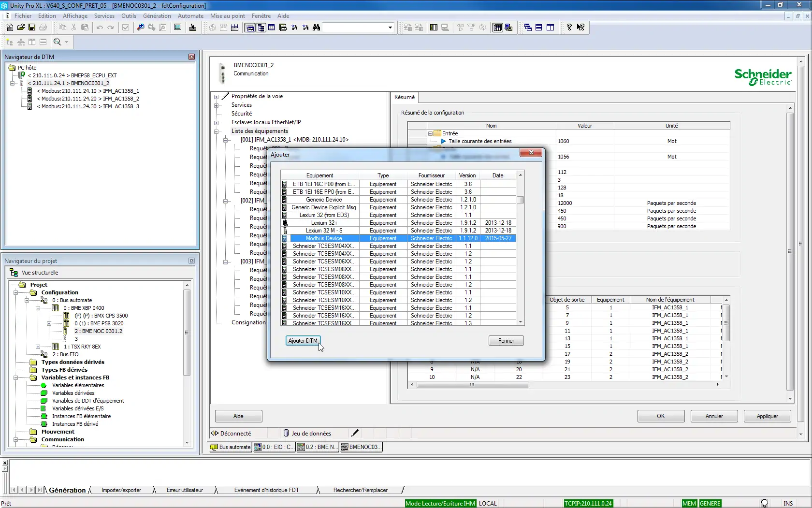The height and width of the screenshot is (508, 812).
Task: Click the Undo arrow toolbar icon
Action: point(100,28)
